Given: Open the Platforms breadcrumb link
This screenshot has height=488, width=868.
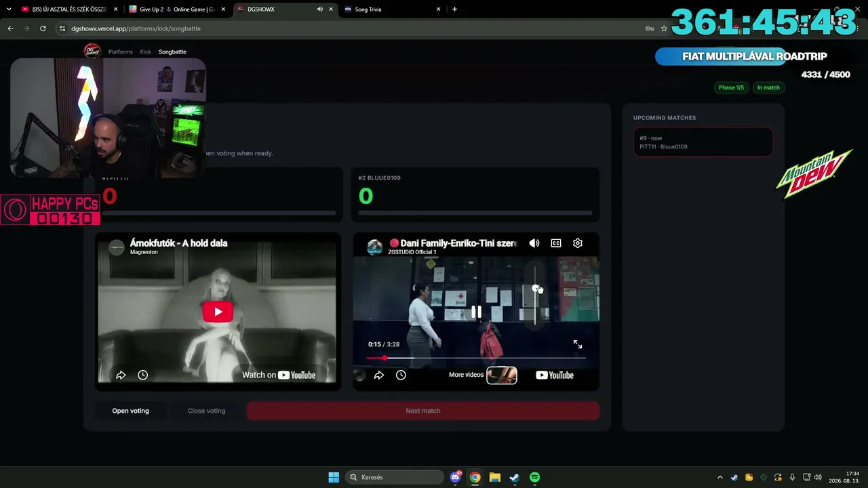Looking at the screenshot, I should [x=121, y=52].
